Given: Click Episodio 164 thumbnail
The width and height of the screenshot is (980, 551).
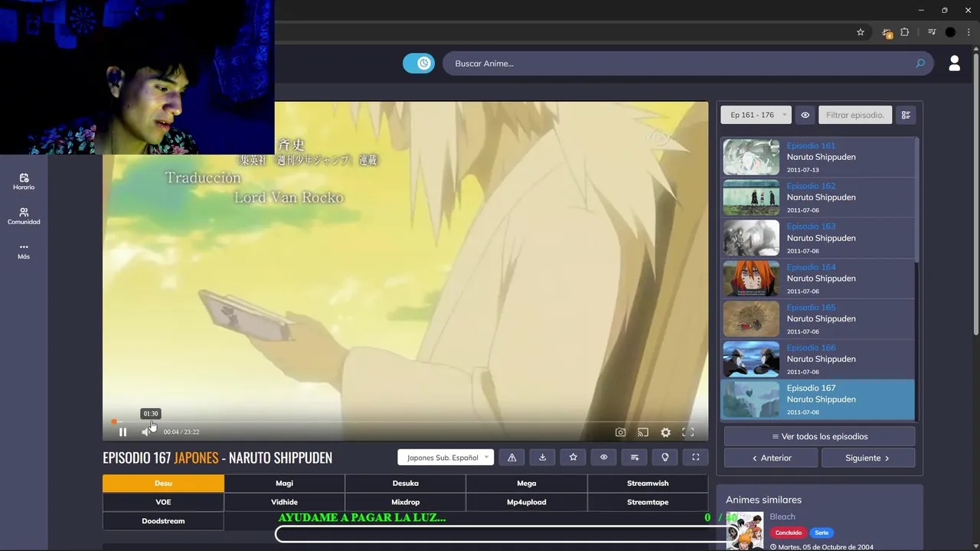Looking at the screenshot, I should (751, 279).
